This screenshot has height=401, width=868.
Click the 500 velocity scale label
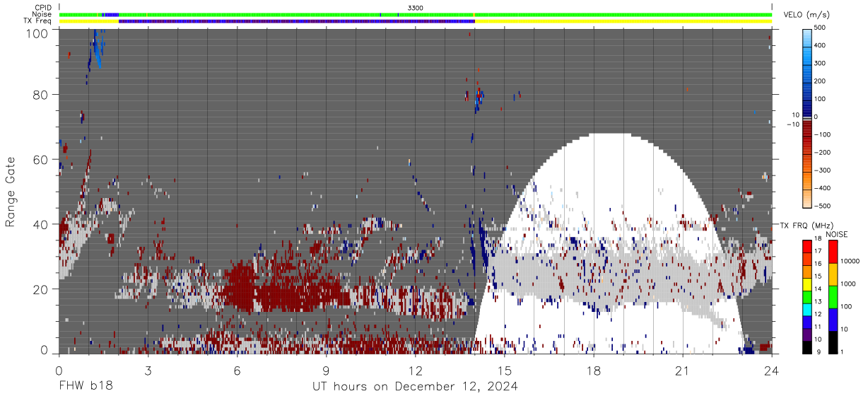pyautogui.click(x=821, y=28)
